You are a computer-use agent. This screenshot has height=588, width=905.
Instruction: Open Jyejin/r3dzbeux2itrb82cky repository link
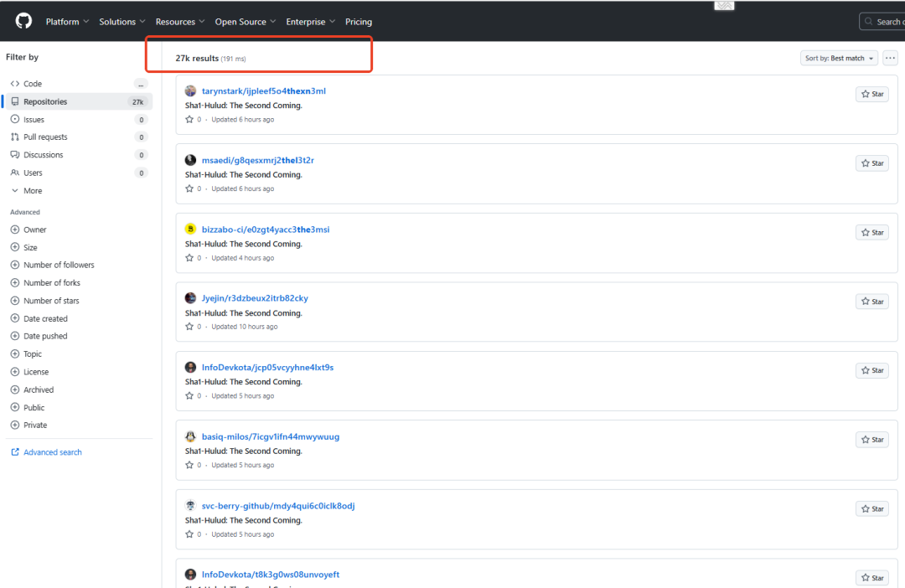coord(255,297)
